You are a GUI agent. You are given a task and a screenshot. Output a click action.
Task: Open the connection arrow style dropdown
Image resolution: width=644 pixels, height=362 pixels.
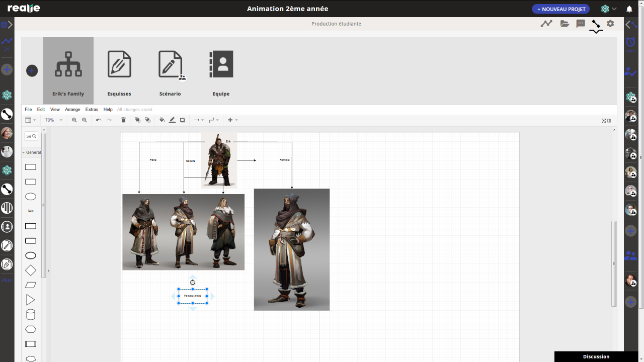coord(199,120)
